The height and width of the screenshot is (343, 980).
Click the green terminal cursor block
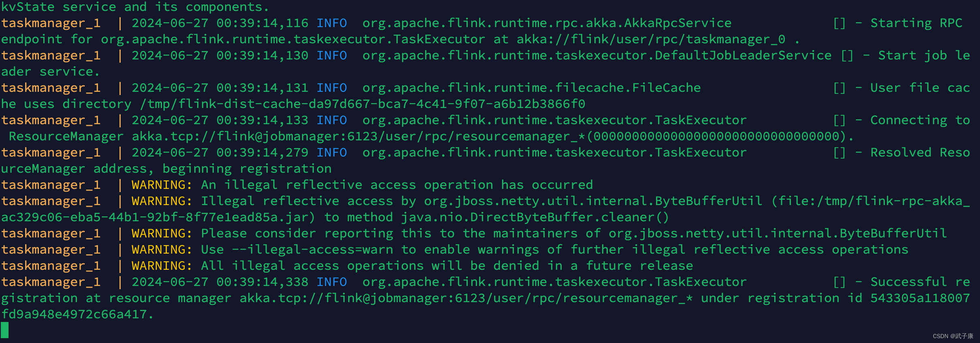(x=5, y=330)
